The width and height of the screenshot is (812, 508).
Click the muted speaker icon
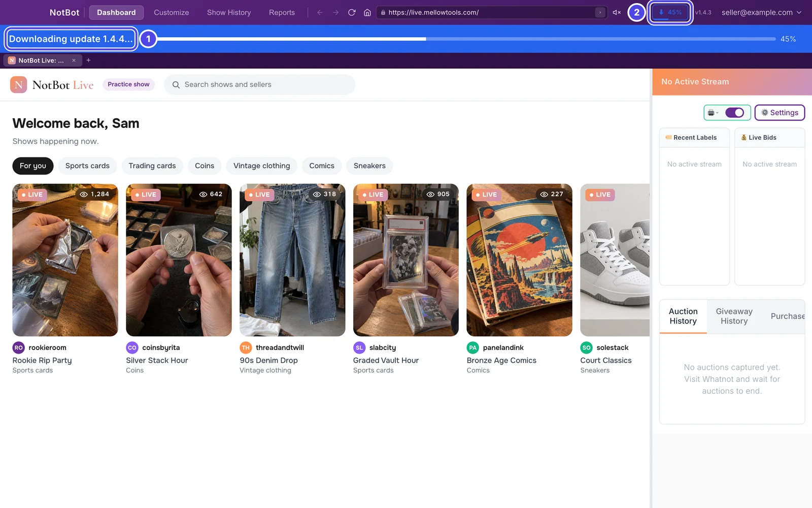click(617, 12)
